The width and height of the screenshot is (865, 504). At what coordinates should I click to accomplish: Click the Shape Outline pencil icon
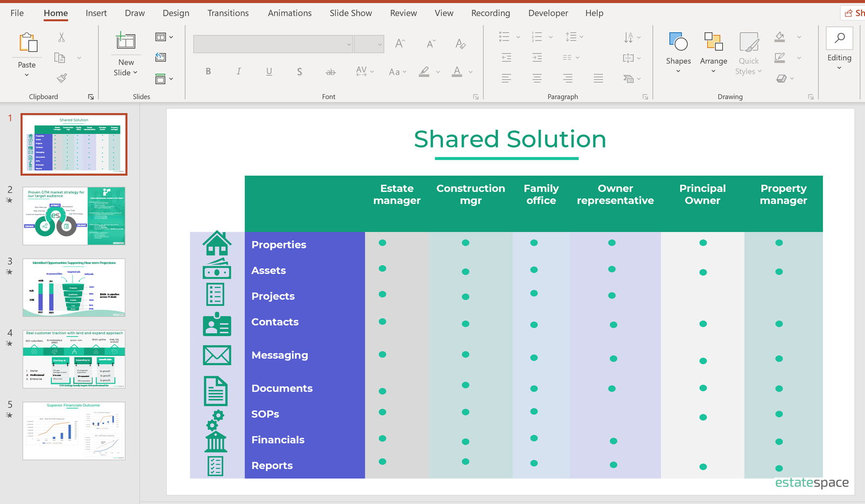pos(780,57)
